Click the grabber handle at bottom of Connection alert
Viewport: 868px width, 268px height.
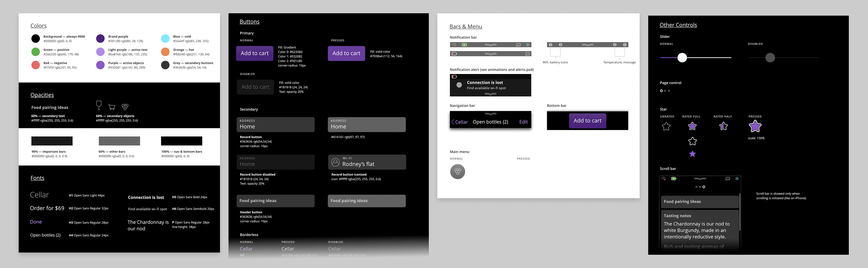point(490,94)
